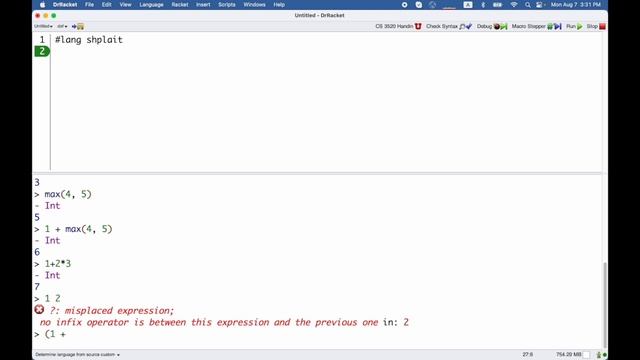Click the battery status icon
The height and width of the screenshot is (360, 640).
[x=498, y=4]
